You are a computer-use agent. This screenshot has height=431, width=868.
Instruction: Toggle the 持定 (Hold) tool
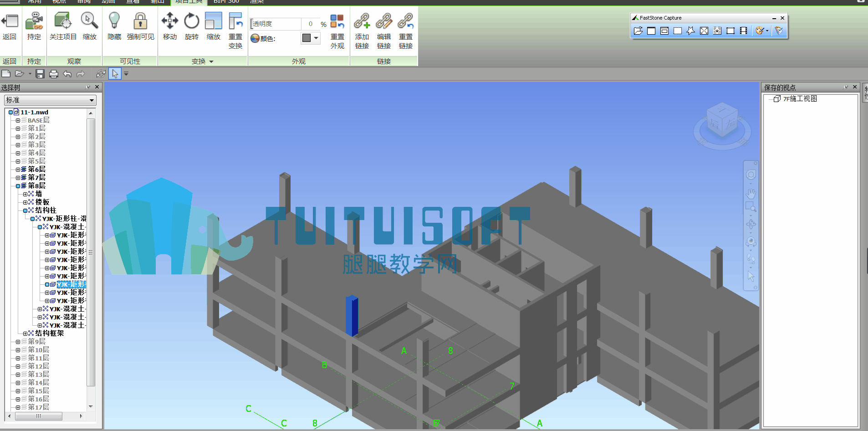[34, 21]
